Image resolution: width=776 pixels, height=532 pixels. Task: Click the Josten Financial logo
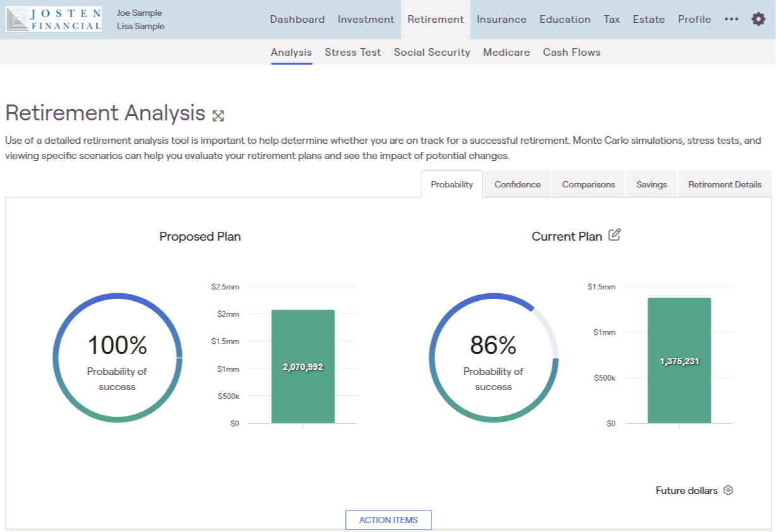point(53,20)
